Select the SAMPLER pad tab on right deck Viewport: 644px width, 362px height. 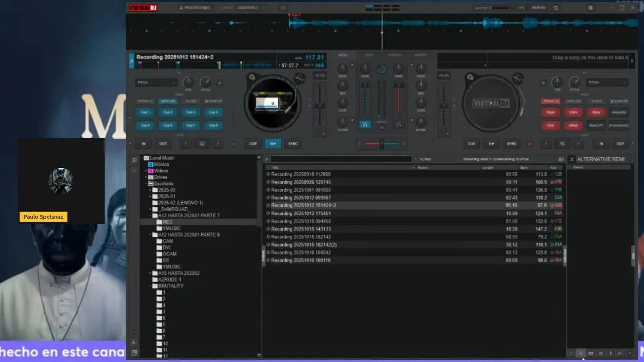tap(619, 101)
